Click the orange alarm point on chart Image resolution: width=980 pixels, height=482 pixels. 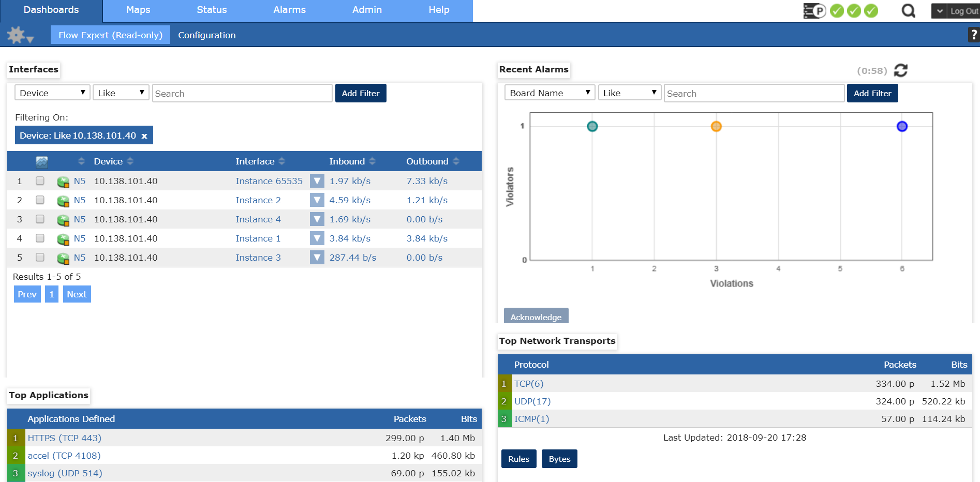pyautogui.click(x=716, y=126)
